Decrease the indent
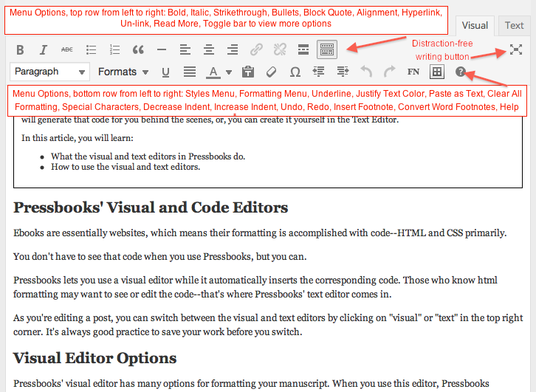 pyautogui.click(x=319, y=72)
